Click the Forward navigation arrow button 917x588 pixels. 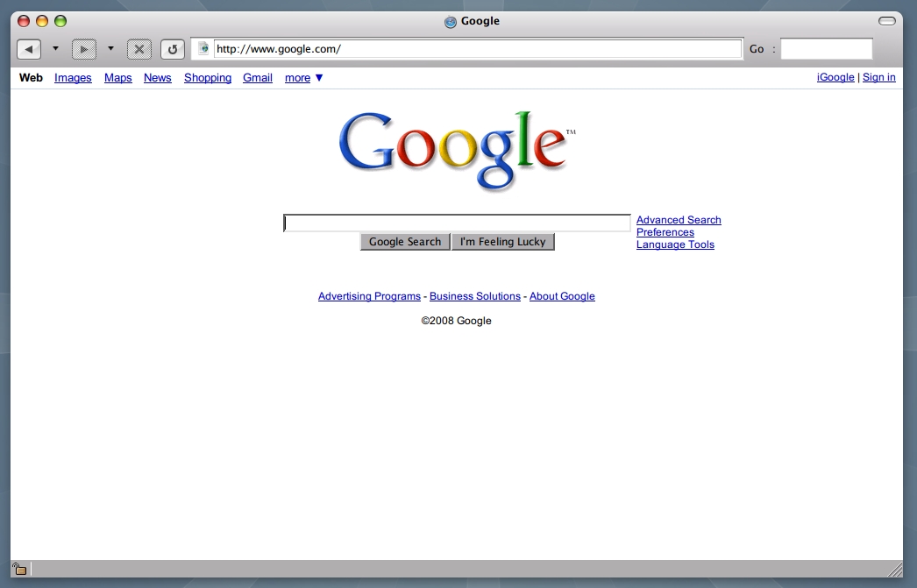click(x=83, y=49)
